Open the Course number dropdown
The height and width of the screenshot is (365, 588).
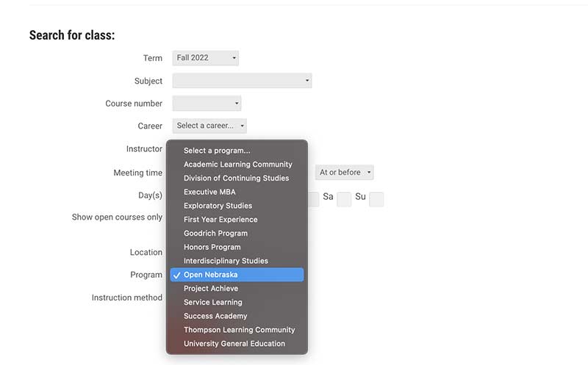click(207, 104)
